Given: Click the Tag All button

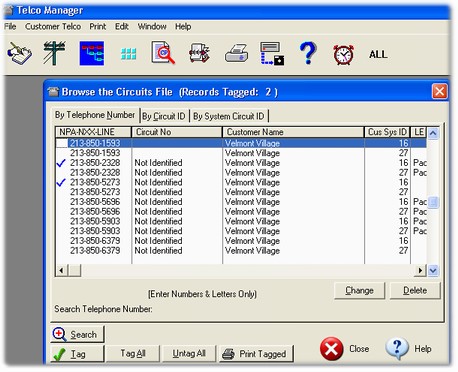Looking at the screenshot, I should click(133, 353).
